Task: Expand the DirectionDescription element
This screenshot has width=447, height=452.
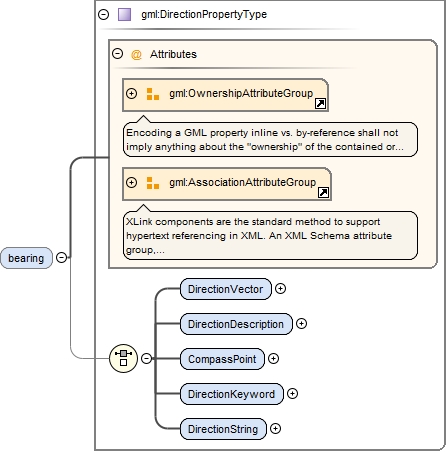Action: [x=301, y=324]
